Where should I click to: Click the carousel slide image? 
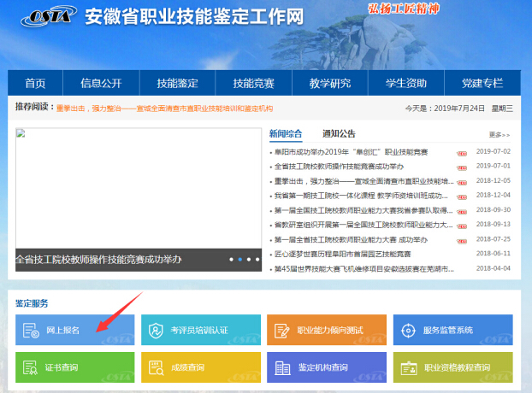(139, 188)
